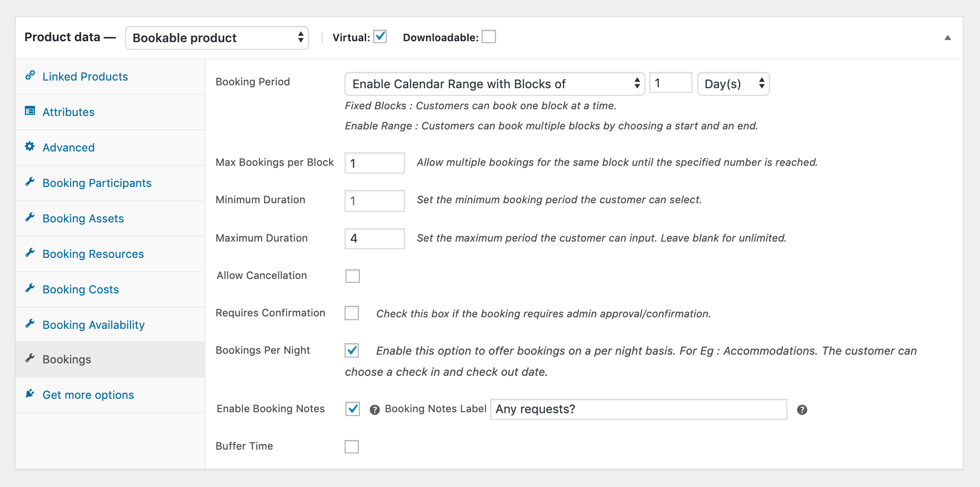Open the Linked Products tab
Viewport: 980px width, 487px height.
(110, 77)
